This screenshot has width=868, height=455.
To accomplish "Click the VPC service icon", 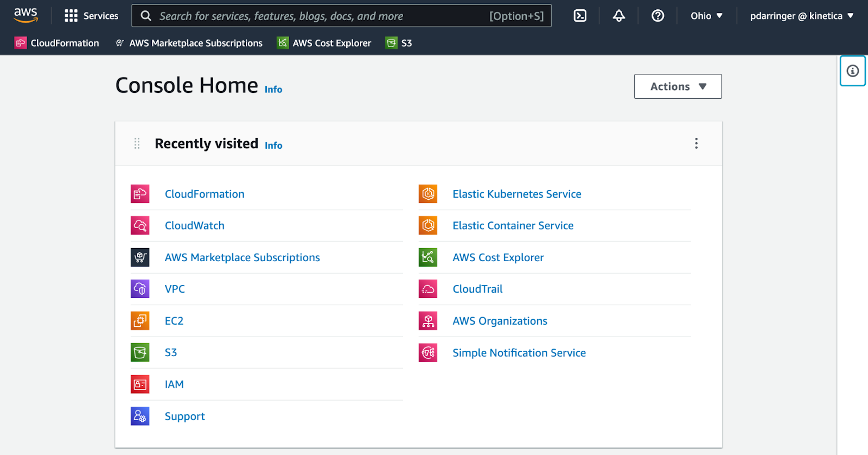I will [x=140, y=289].
